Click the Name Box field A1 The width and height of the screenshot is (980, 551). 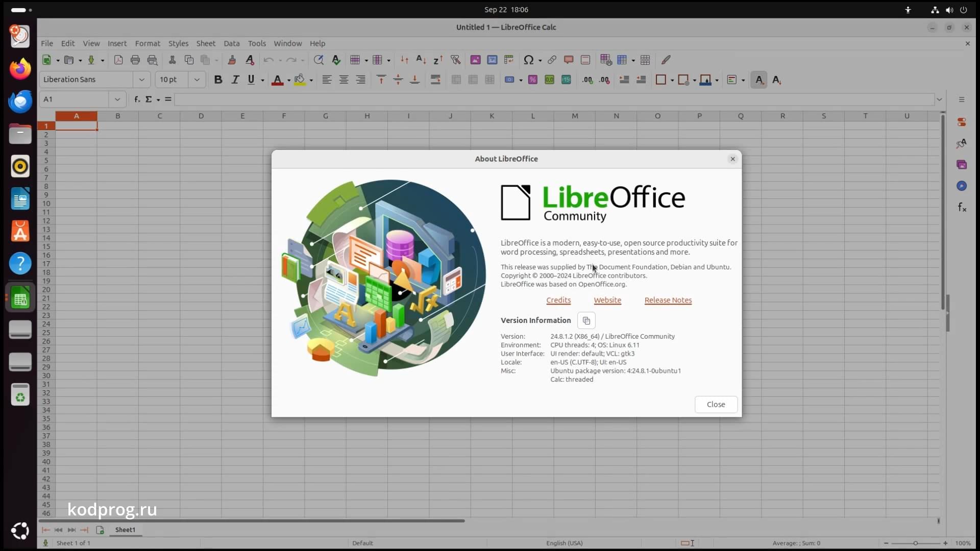tap(74, 99)
